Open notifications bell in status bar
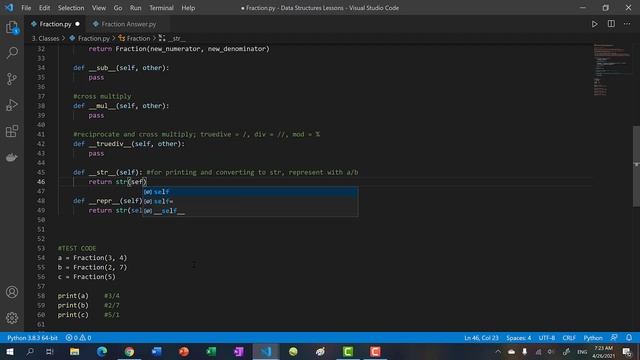The image size is (640, 360). [x=629, y=338]
